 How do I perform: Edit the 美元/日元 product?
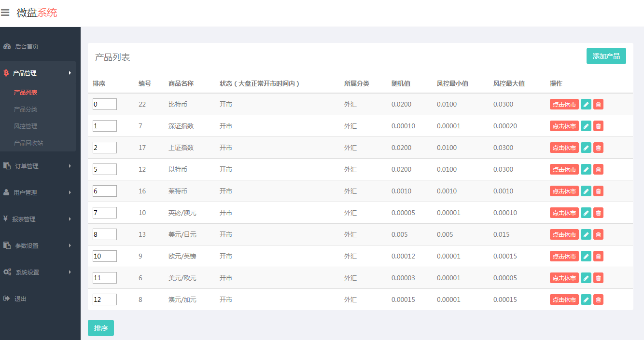[586, 234]
